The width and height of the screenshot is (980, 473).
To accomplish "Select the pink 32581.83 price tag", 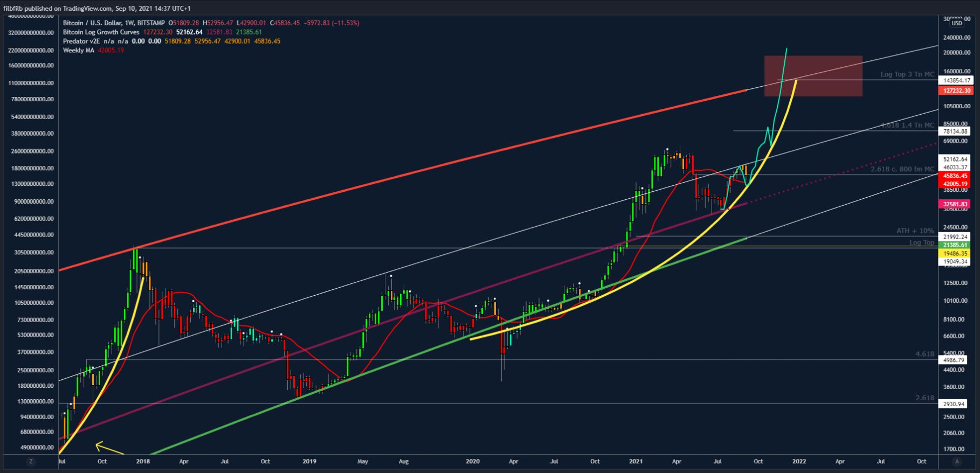I will pyautogui.click(x=956, y=204).
